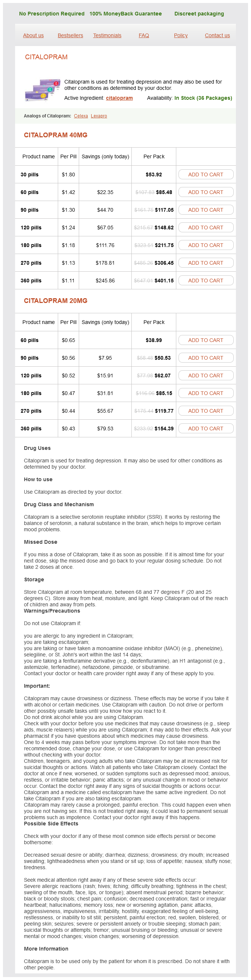Open the Testimonials page

pyautogui.click(x=107, y=35)
